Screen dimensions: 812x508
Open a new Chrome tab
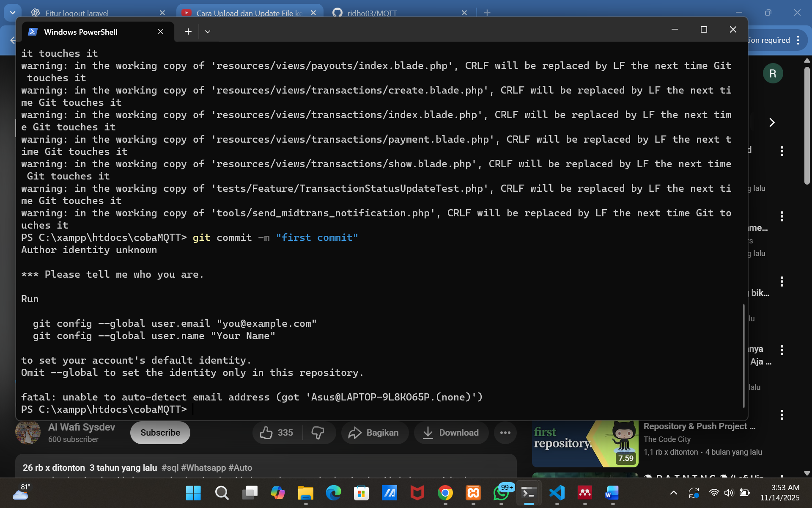pos(487,13)
